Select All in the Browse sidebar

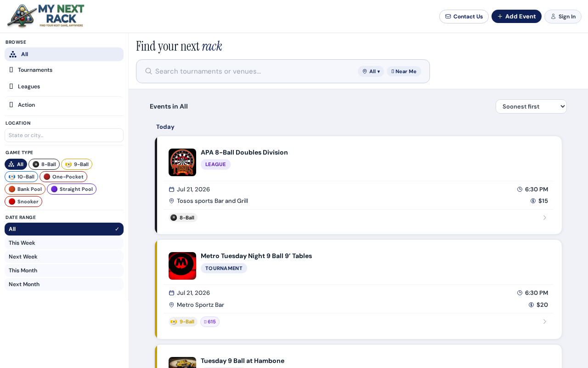(x=64, y=54)
